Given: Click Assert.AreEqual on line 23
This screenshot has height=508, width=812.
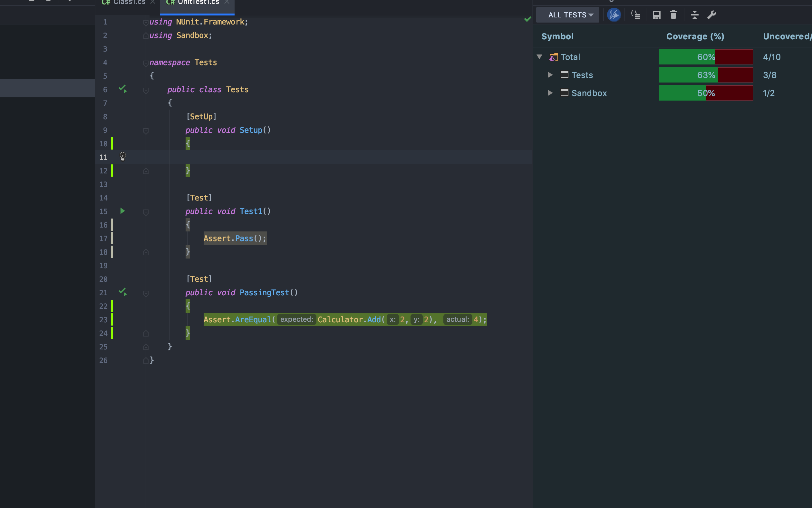Looking at the screenshot, I should pyautogui.click(x=237, y=319).
